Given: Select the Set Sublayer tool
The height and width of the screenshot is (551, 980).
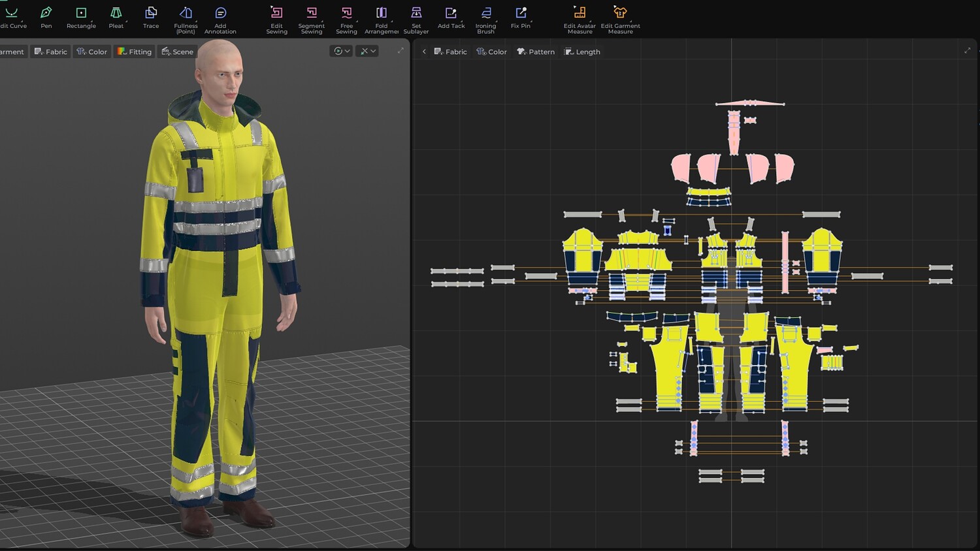Looking at the screenshot, I should click(x=416, y=20).
